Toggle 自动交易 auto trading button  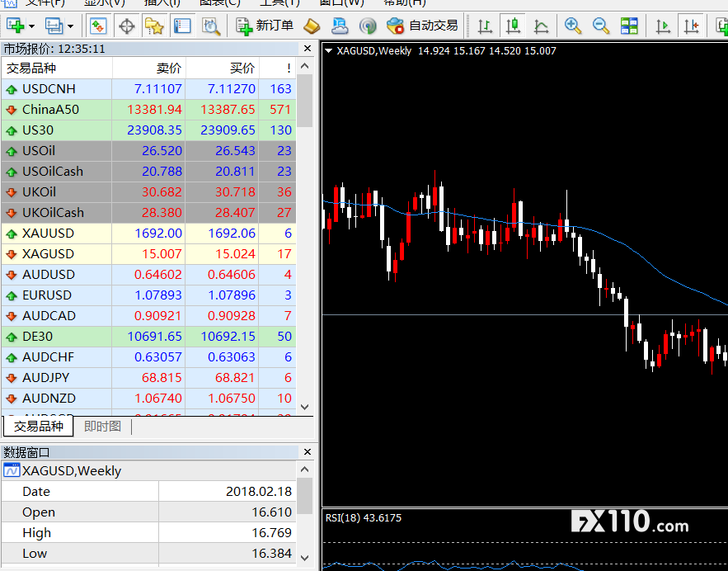pos(422,26)
